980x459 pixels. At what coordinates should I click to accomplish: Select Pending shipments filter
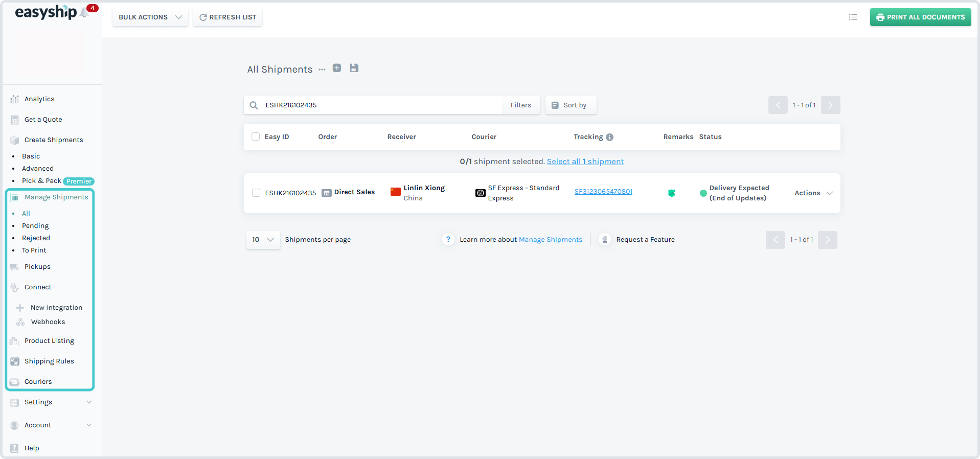[35, 226]
